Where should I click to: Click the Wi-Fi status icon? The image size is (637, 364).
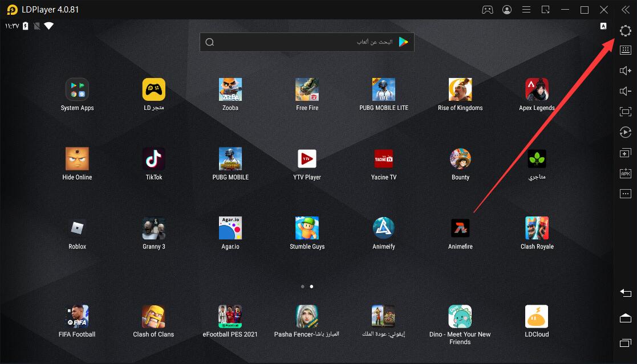pyautogui.click(x=48, y=26)
